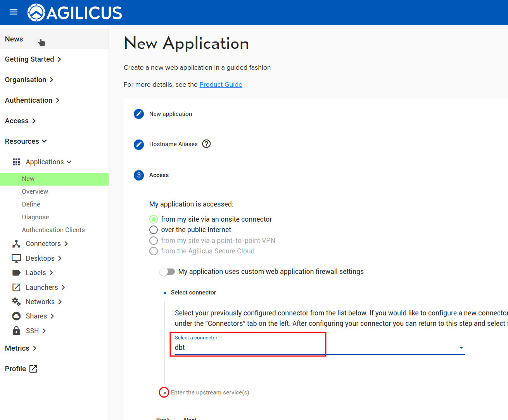Select 'over the public Internet' option
The image size is (508, 420).
154,230
